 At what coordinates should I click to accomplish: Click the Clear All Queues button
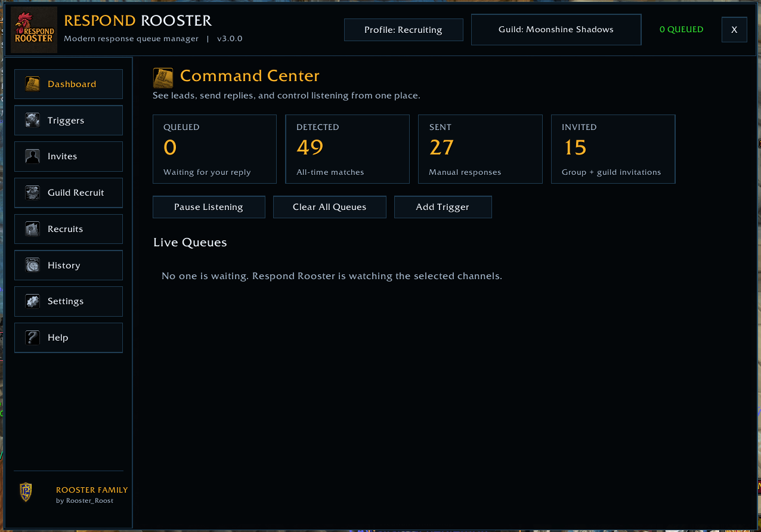329,207
